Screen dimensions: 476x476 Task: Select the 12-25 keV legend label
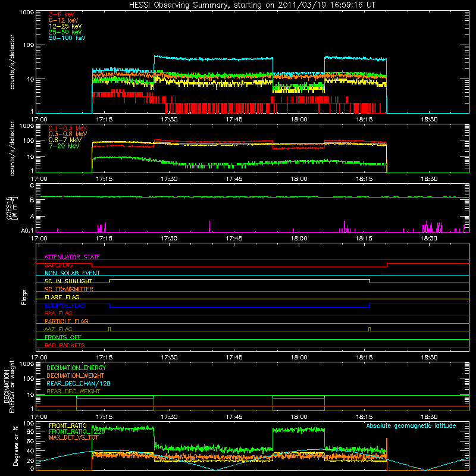pos(65,26)
